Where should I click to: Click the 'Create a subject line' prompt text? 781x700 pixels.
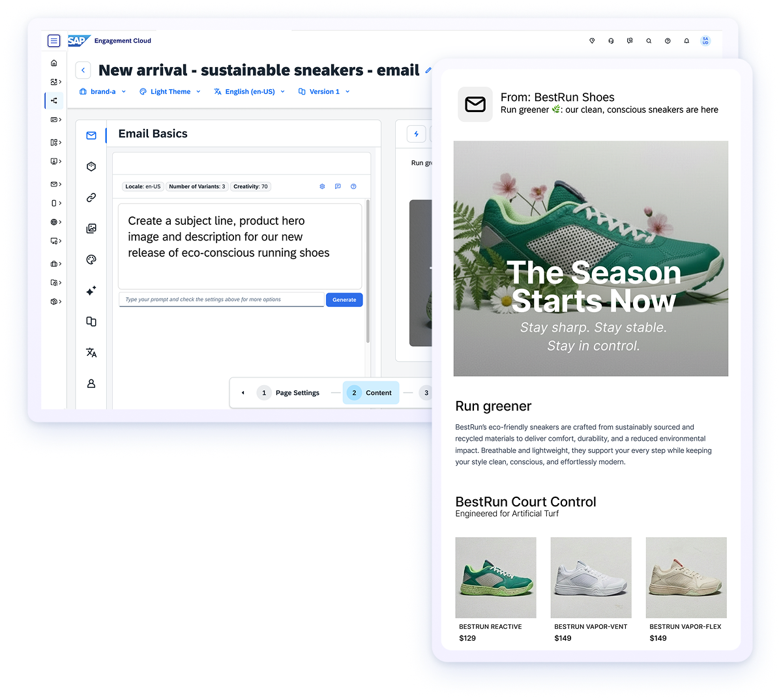pyautogui.click(x=229, y=237)
